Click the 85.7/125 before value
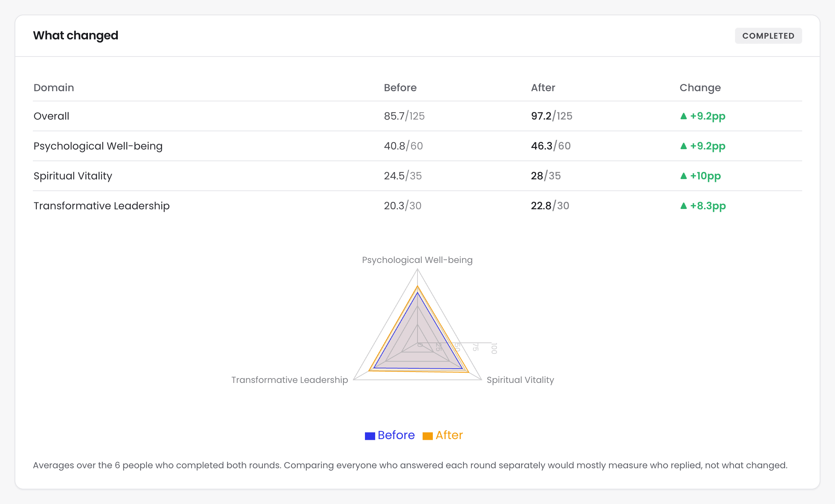 pos(404,116)
